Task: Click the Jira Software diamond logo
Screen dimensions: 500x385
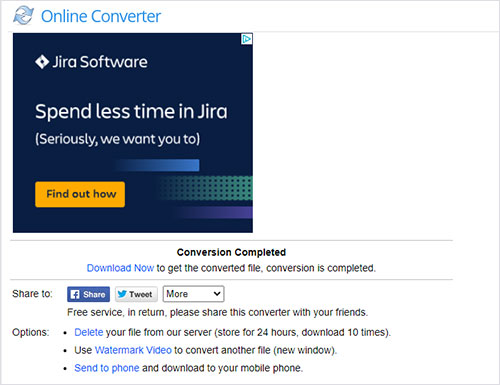Action: [42, 62]
